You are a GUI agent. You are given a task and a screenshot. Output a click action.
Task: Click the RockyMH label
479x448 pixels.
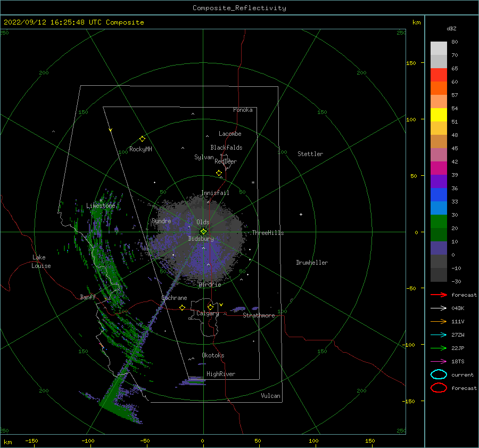(141, 149)
